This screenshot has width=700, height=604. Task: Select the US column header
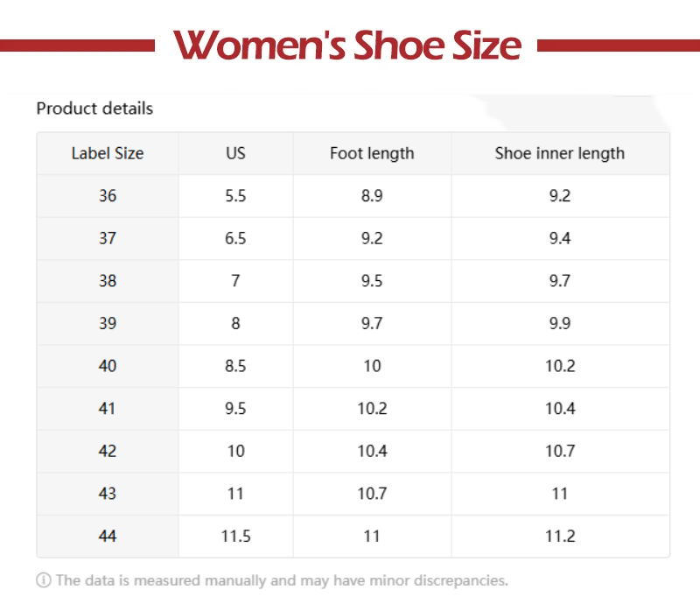[x=235, y=153]
